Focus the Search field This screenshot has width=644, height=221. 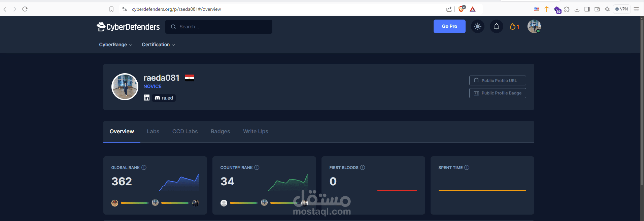coord(219,27)
